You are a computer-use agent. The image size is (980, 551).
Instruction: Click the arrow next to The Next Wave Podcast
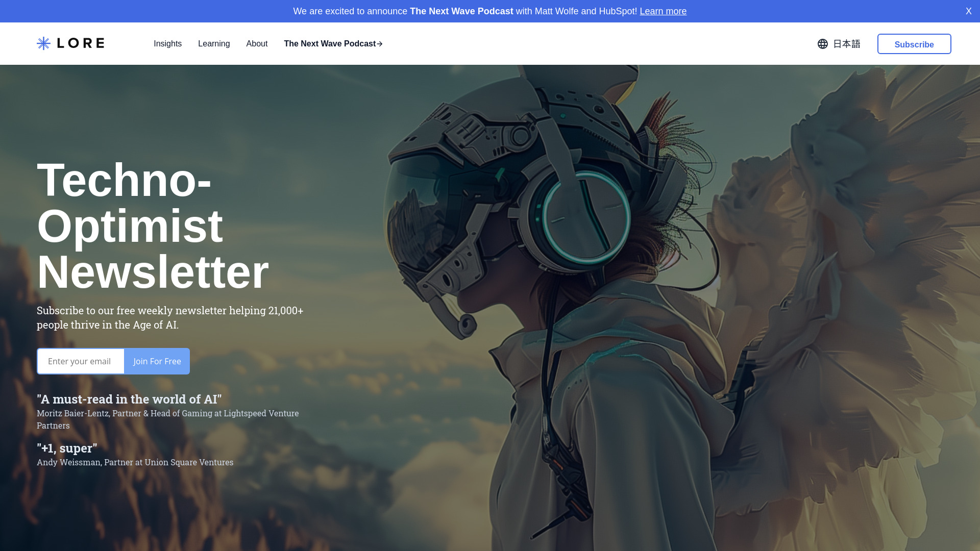click(x=379, y=44)
